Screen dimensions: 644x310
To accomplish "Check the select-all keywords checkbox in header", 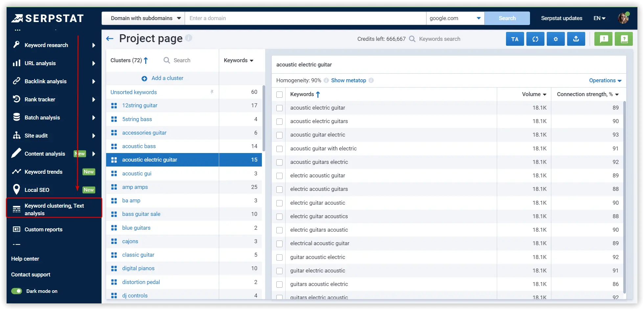I will click(280, 95).
